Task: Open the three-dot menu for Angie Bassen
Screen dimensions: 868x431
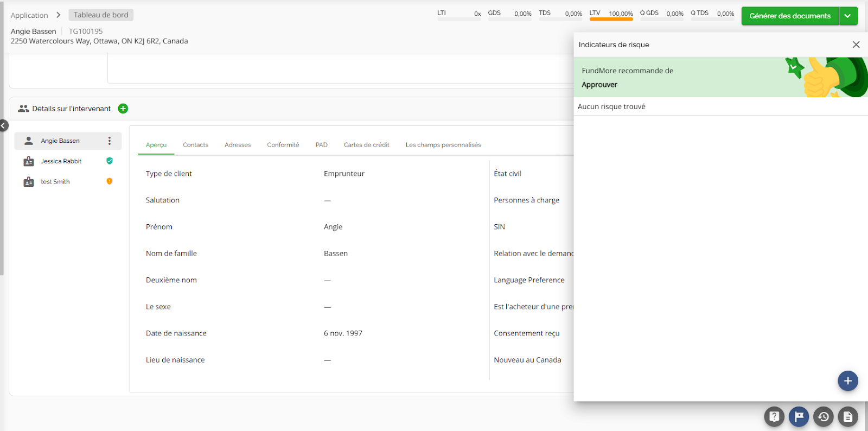Action: [110, 141]
